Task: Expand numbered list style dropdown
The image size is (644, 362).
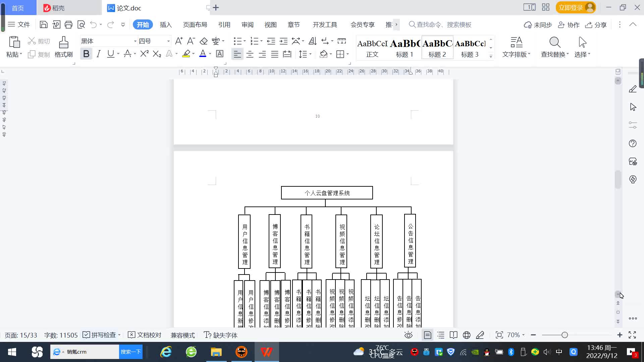Action: click(262, 41)
